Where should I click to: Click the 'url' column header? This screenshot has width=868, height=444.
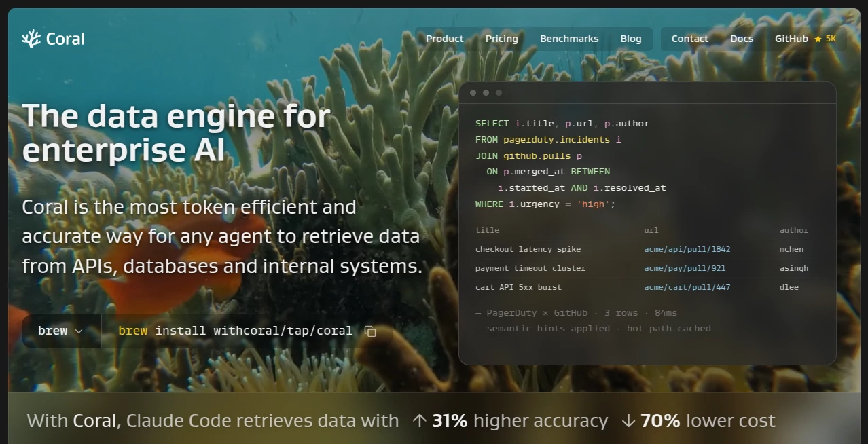pos(651,230)
